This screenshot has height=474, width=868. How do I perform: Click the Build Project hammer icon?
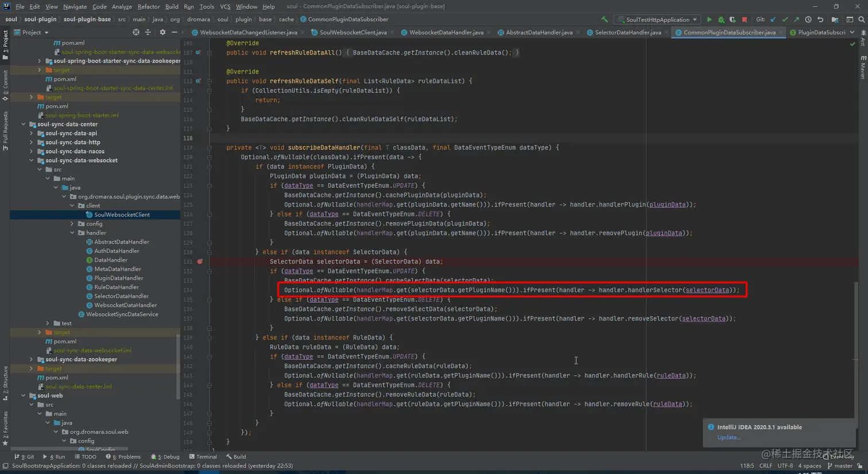[x=604, y=20]
